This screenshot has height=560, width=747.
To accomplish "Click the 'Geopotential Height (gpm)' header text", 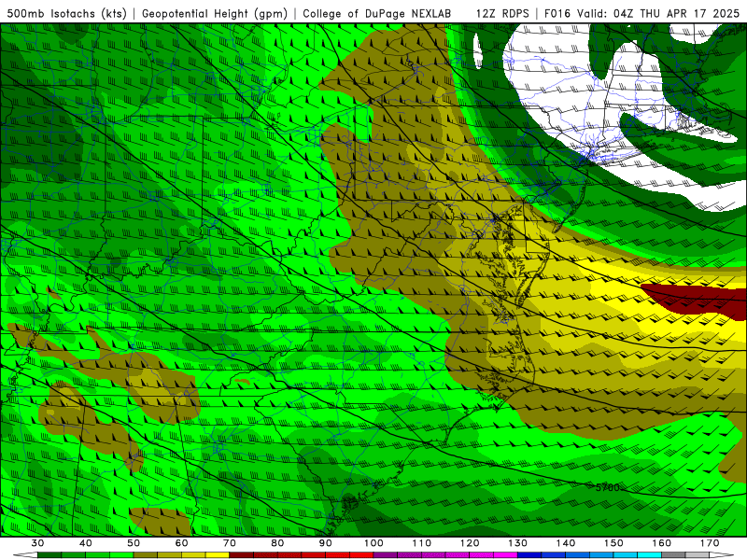I will 215,14.
